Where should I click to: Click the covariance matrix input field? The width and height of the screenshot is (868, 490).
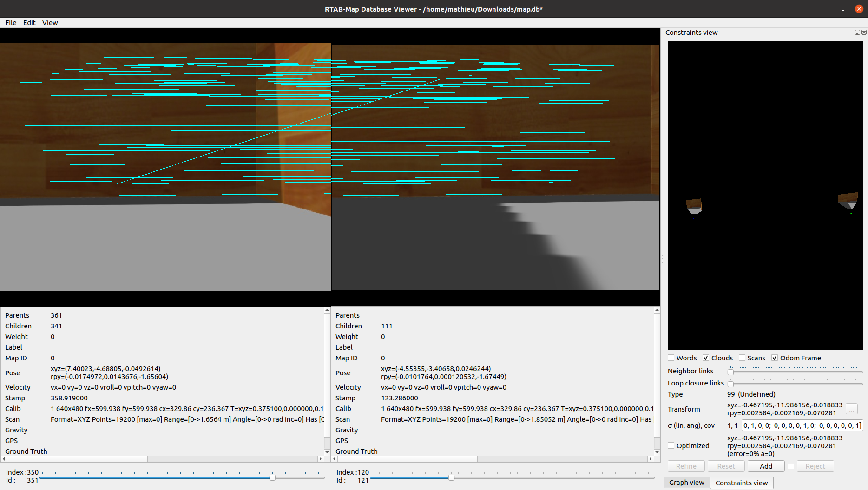pyautogui.click(x=802, y=425)
